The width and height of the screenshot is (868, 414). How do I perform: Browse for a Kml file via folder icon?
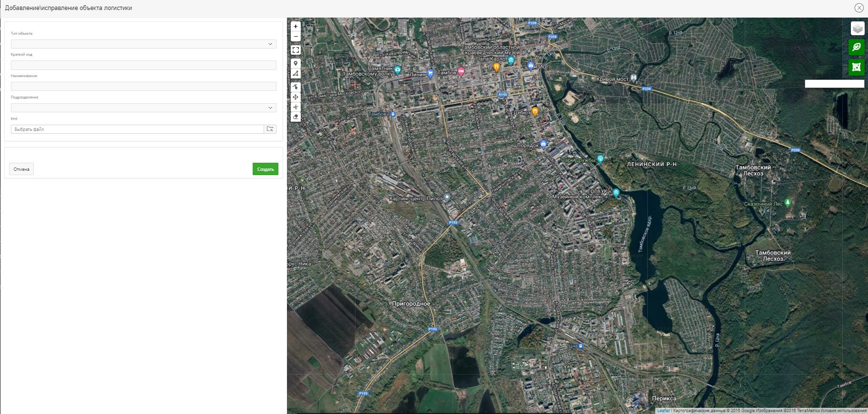[x=270, y=129]
